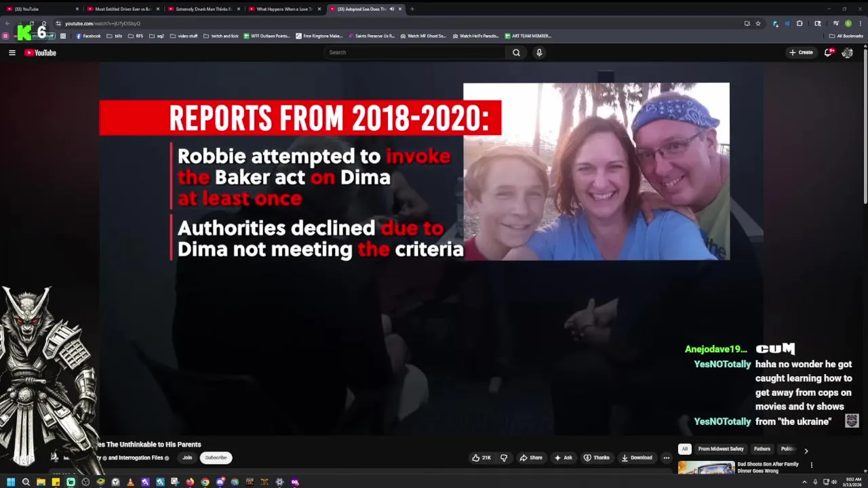
Task: Click the browser address bar URL
Action: (x=102, y=23)
